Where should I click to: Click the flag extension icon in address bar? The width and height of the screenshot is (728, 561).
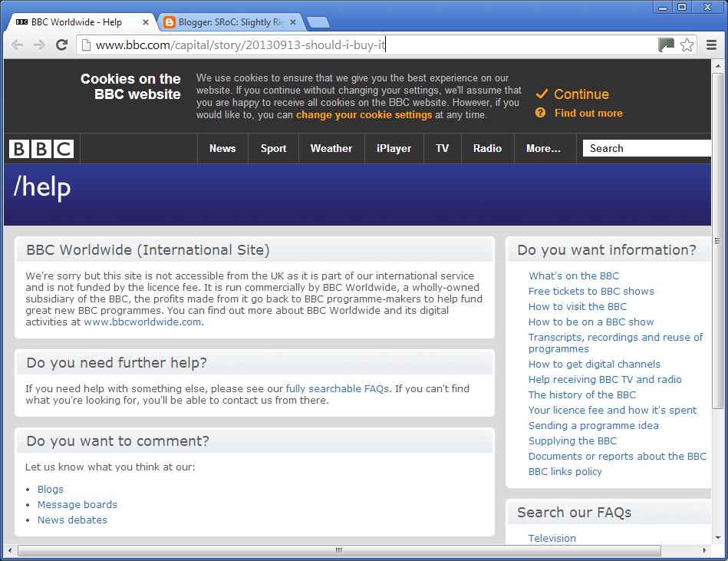pyautogui.click(x=667, y=45)
